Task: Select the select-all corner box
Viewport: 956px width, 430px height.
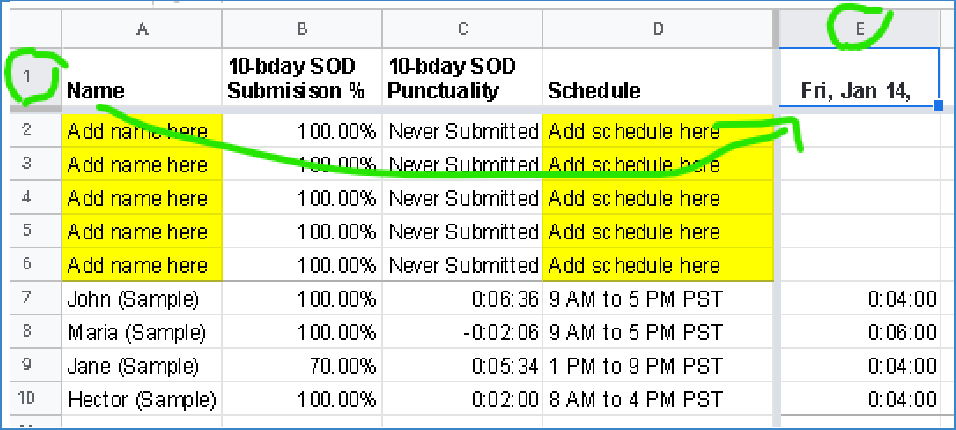Action: pos(28,30)
